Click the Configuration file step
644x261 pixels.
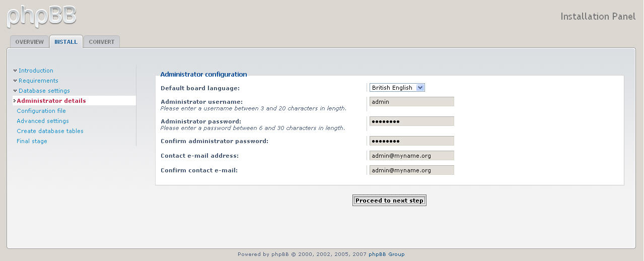[41, 111]
